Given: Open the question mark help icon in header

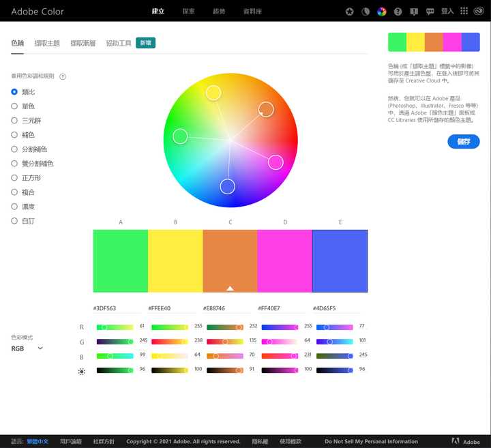Looking at the screenshot, I should point(398,12).
